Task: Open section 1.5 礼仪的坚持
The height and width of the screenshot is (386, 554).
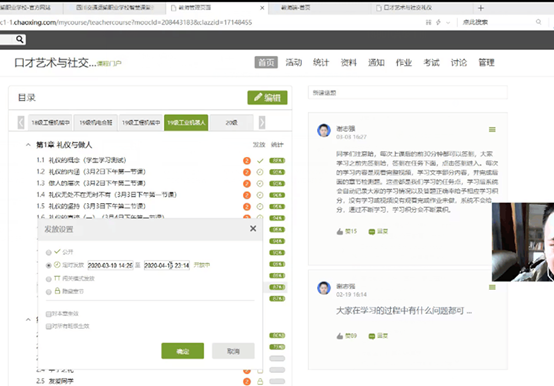Action: pyautogui.click(x=91, y=206)
